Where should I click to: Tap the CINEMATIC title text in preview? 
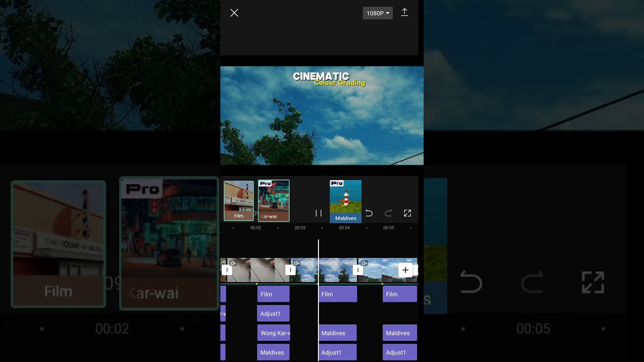321,76
